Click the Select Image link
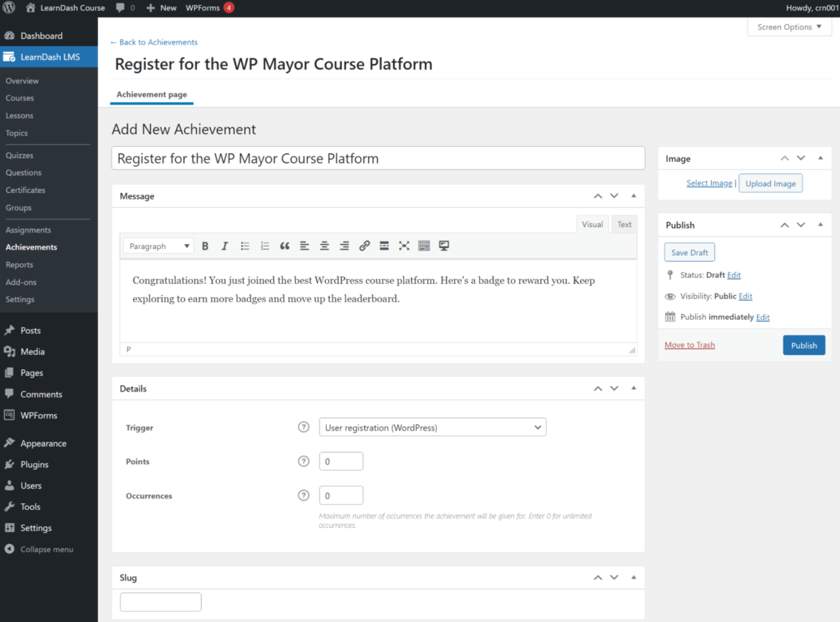 tap(709, 183)
